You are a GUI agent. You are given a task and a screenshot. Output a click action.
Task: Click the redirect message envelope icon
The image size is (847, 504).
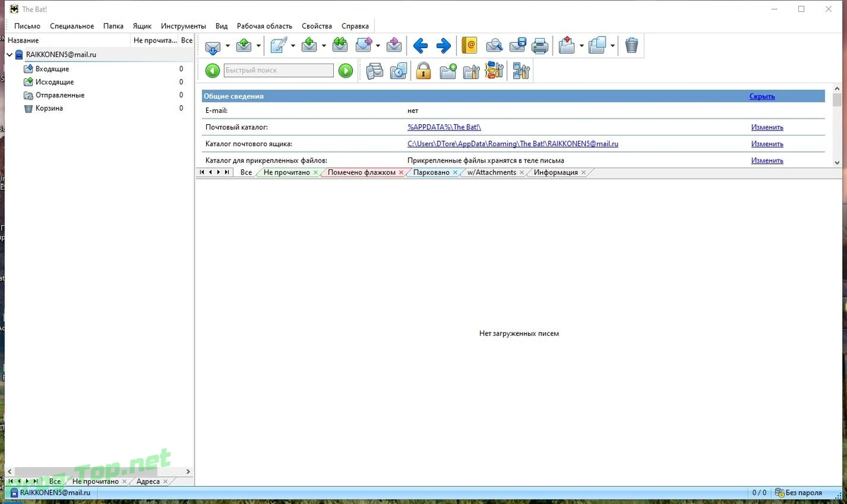coord(394,46)
